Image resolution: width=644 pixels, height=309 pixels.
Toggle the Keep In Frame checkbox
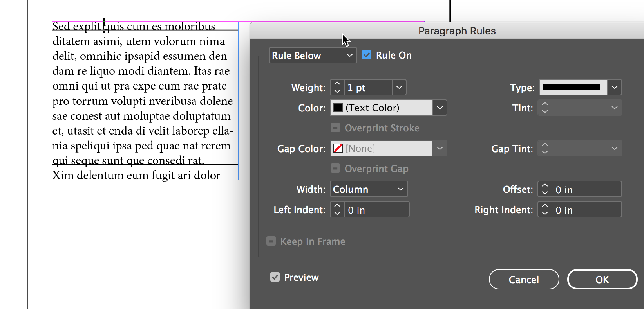click(x=271, y=241)
